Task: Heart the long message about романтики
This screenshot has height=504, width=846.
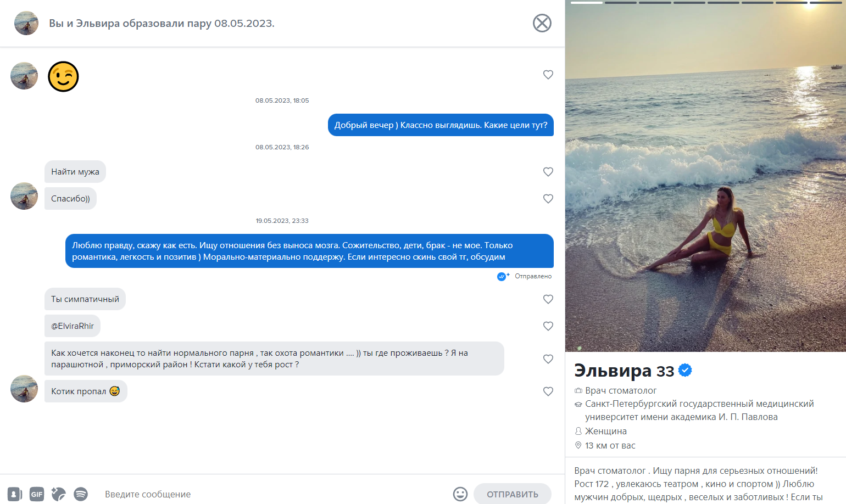Action: [548, 359]
